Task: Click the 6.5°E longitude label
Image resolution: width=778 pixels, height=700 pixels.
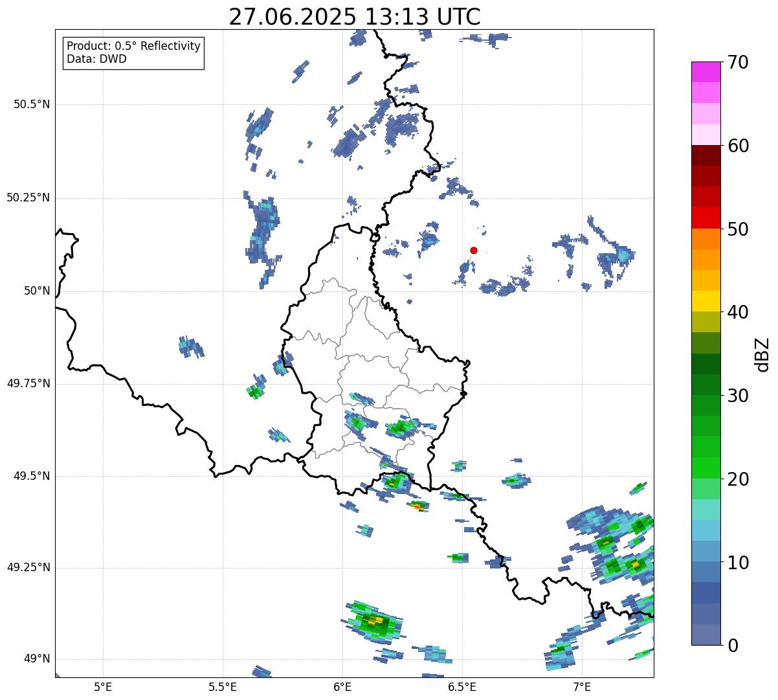Action: coord(462,686)
